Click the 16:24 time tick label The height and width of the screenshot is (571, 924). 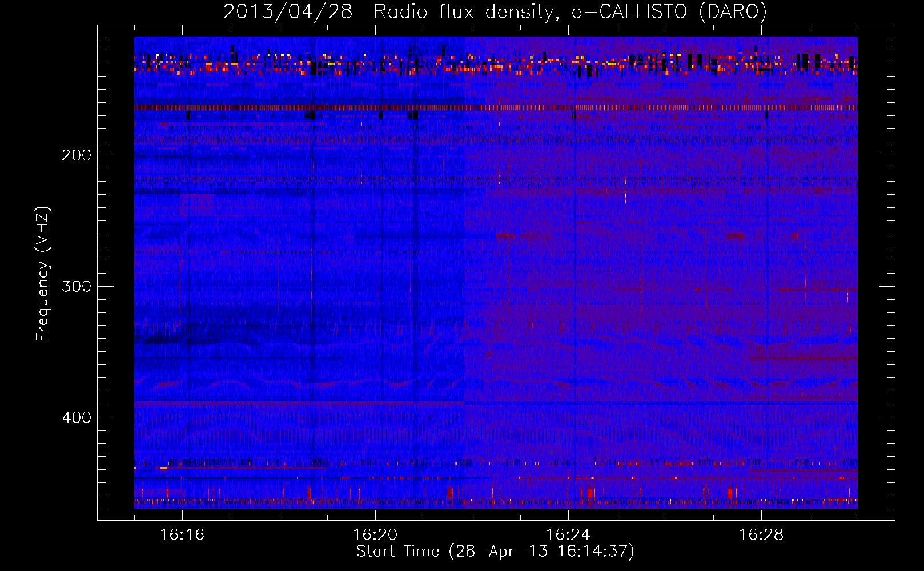568,535
